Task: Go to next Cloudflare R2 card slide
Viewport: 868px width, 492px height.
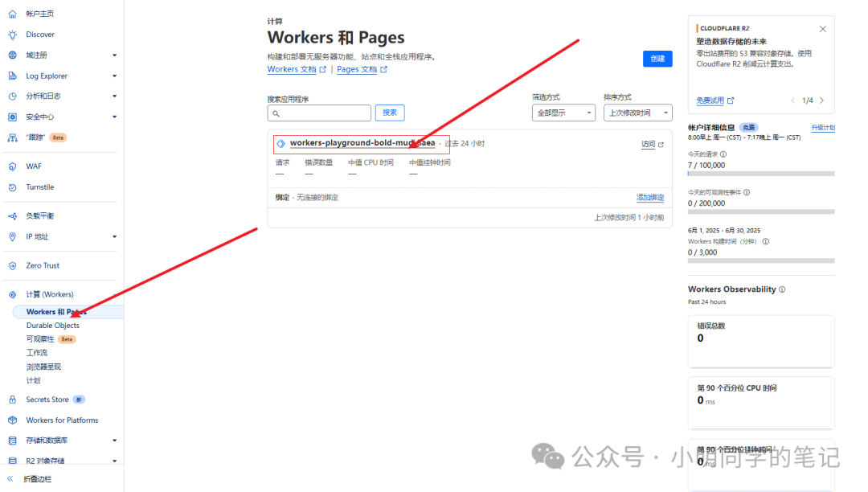Action: pos(821,100)
